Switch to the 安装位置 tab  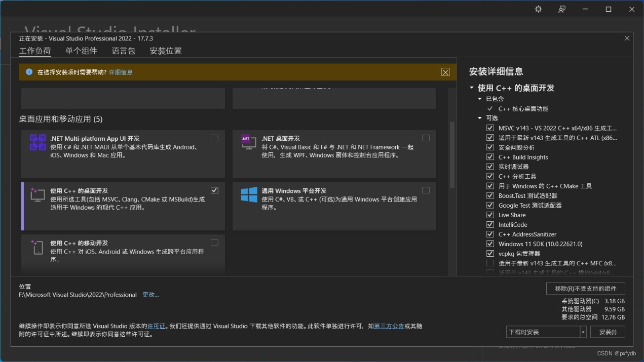point(166,51)
